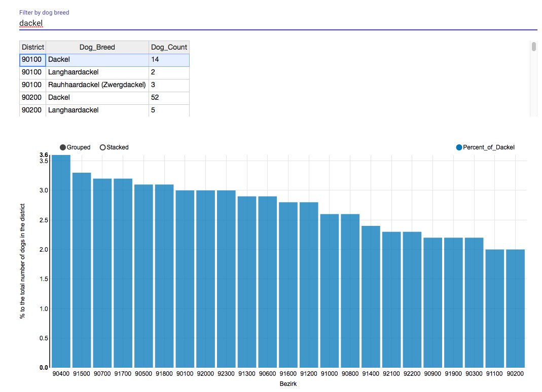
Task: Click the bar for district 91100
Action: point(495,308)
